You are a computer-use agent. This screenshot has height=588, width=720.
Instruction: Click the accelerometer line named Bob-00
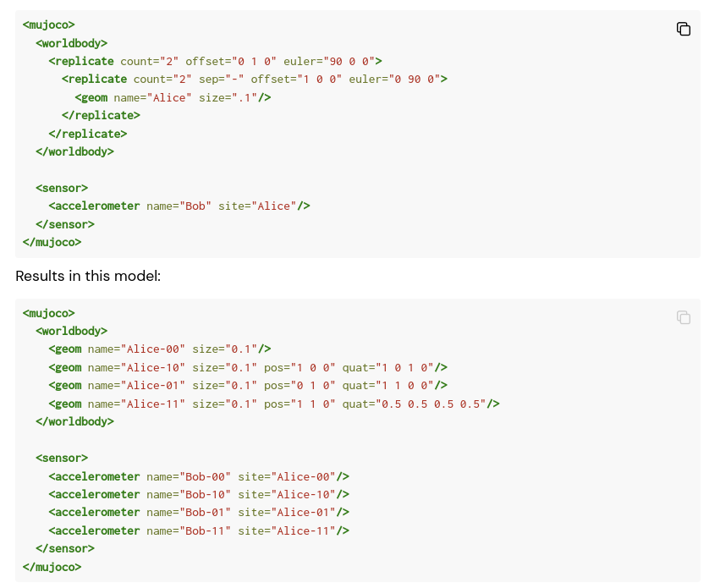pyautogui.click(x=199, y=476)
